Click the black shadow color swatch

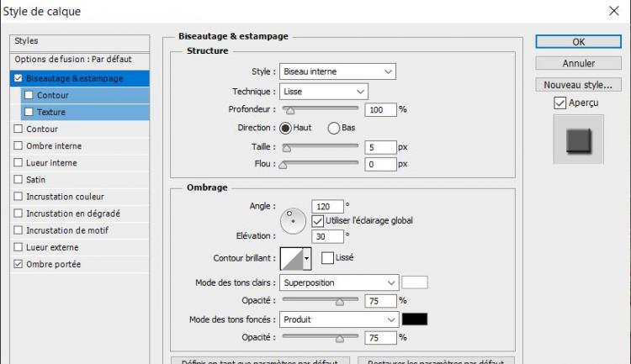pos(415,319)
